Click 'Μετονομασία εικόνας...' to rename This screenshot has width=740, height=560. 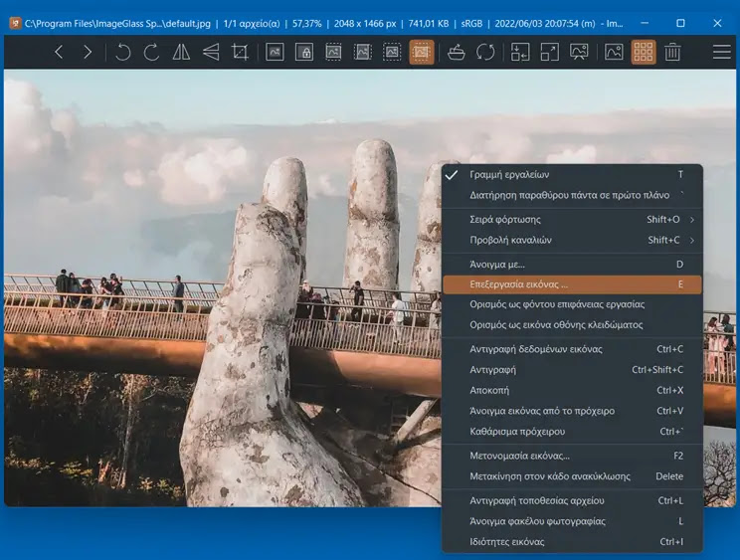point(519,456)
